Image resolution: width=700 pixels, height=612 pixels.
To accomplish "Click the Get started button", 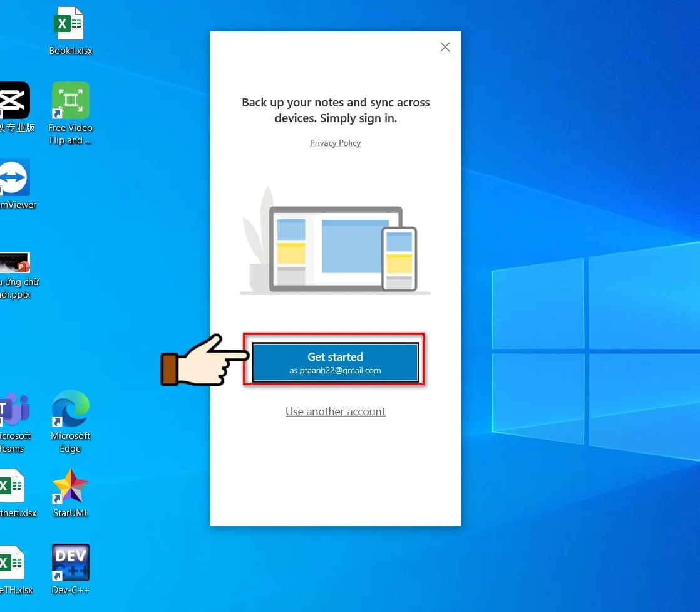I will tap(335, 363).
